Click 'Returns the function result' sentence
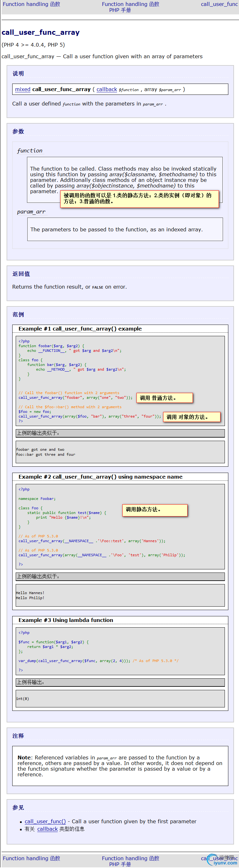 pos(70,287)
